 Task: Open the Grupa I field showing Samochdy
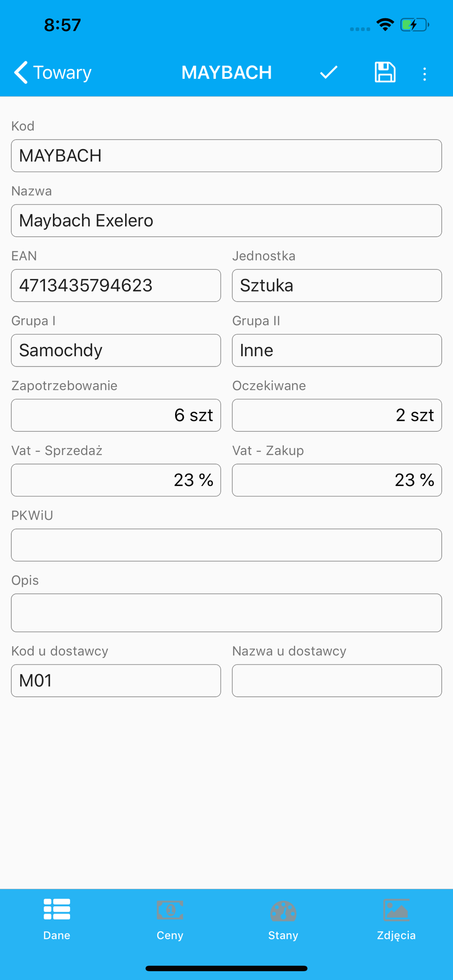[x=116, y=350]
